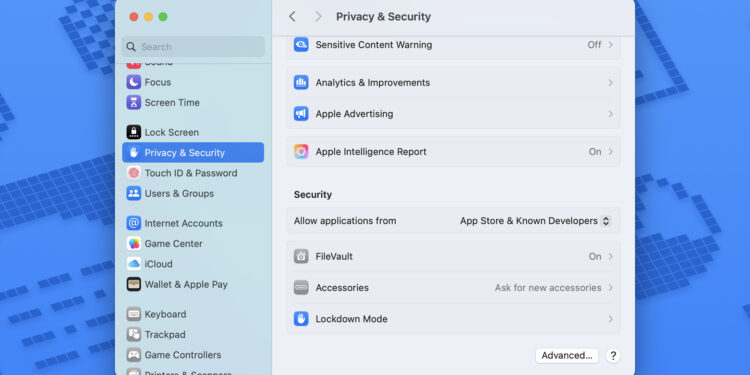Viewport: 750px width, 375px height.
Task: Click the Internet Accounts @ icon
Action: [133, 223]
